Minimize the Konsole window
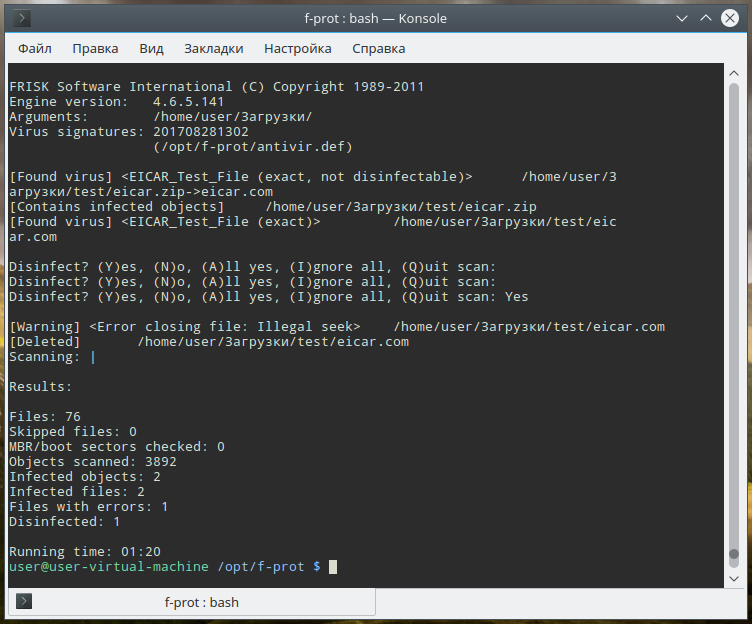752x624 pixels. coord(682,19)
